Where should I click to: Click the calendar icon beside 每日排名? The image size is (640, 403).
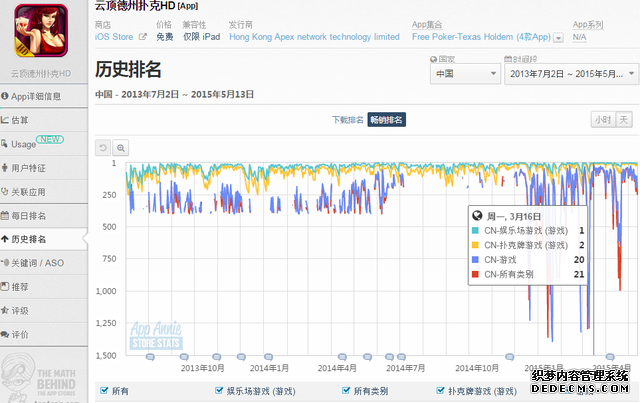(x=5, y=215)
